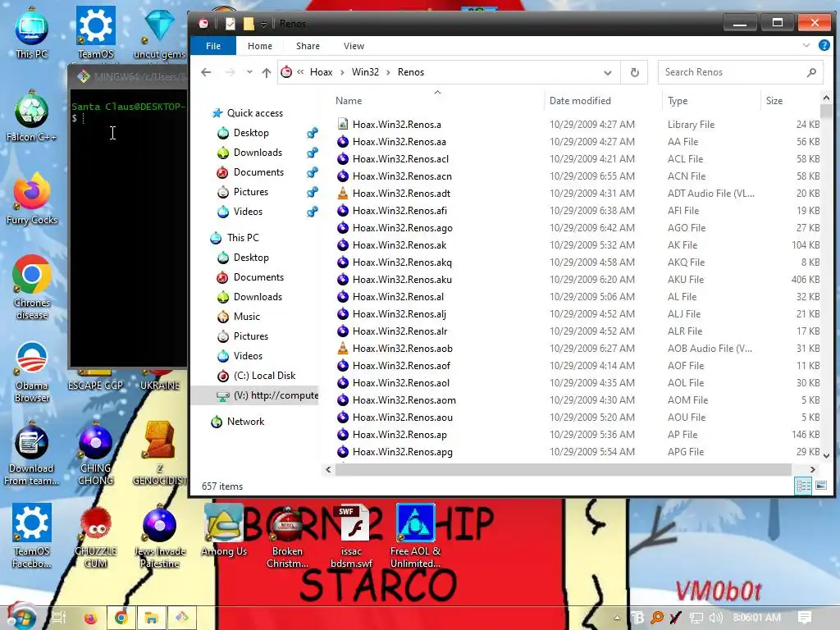Open Falcon C++ desktop icon
The image size is (840, 630).
(x=32, y=116)
